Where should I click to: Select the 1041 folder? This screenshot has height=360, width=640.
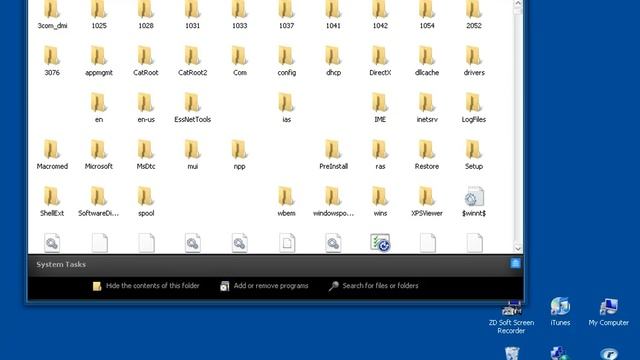pos(333,15)
